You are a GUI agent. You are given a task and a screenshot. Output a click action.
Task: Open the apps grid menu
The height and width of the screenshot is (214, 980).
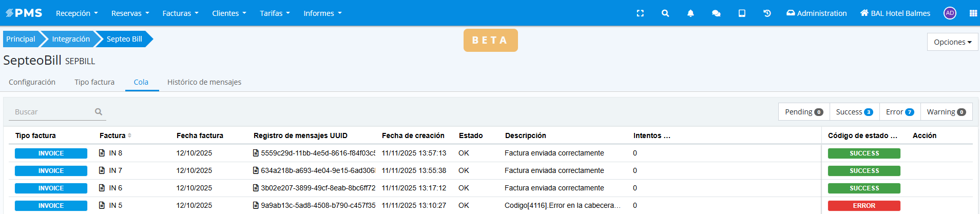pyautogui.click(x=973, y=13)
